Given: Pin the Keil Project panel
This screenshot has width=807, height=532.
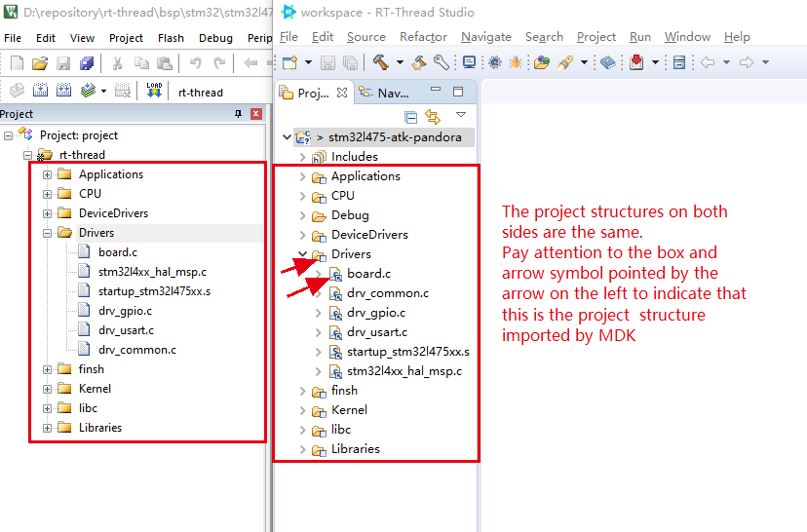Looking at the screenshot, I should tap(238, 114).
